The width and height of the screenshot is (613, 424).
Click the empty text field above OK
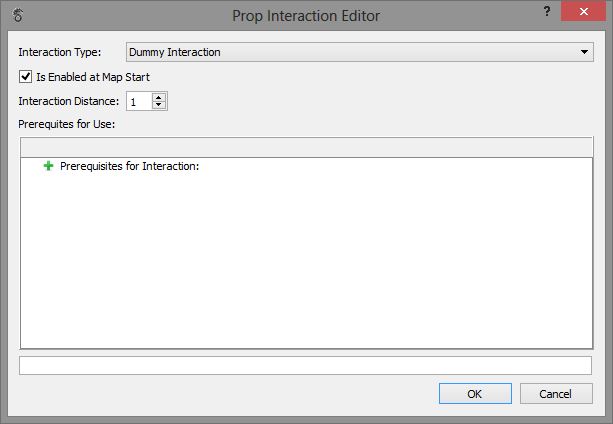pyautogui.click(x=306, y=365)
